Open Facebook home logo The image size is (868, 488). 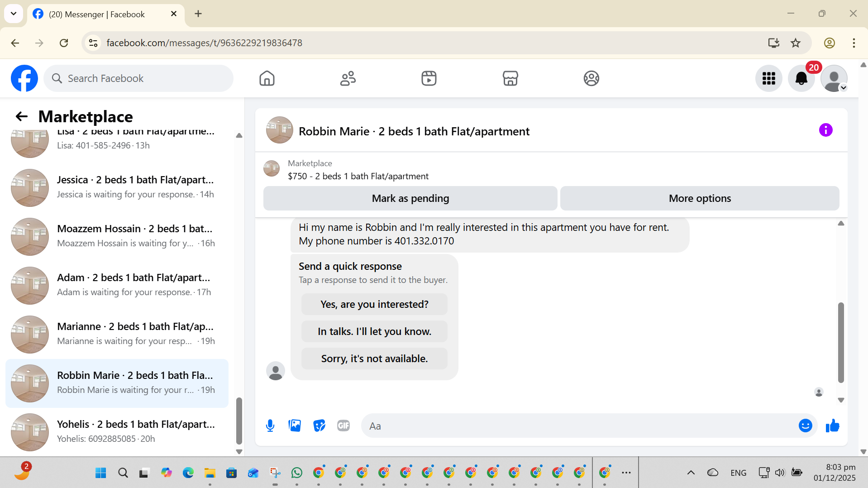point(24,78)
